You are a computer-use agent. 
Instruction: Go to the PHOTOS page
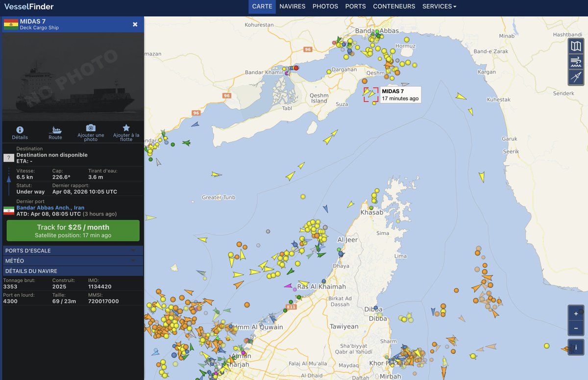[325, 6]
